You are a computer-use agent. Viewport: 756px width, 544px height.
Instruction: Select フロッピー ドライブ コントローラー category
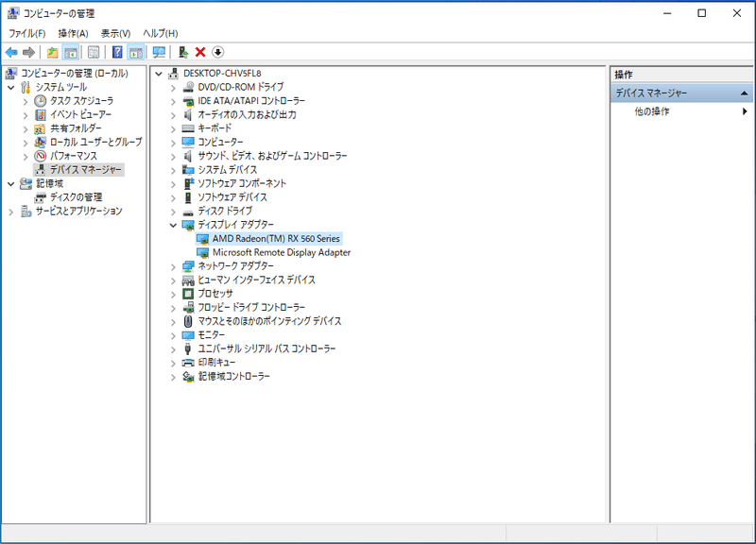click(x=251, y=307)
